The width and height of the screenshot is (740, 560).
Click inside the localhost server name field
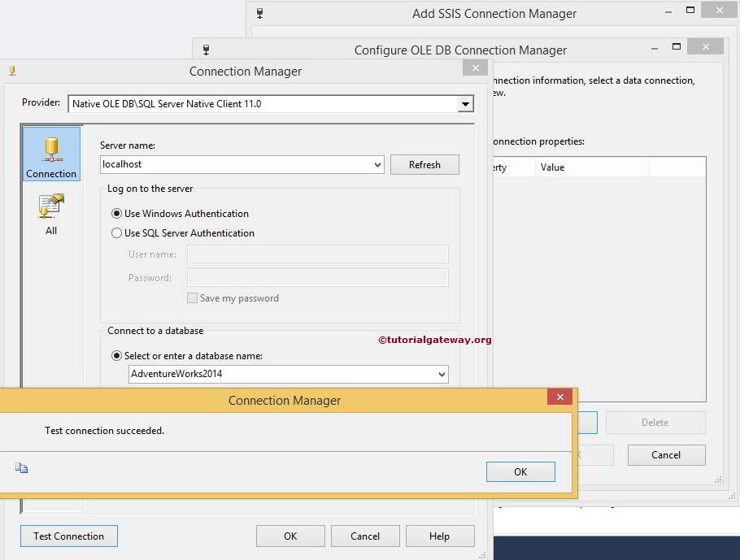pyautogui.click(x=228, y=164)
